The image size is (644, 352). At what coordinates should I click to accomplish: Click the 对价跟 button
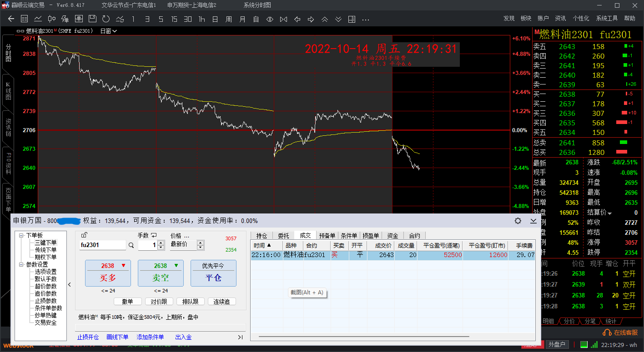coord(159,302)
